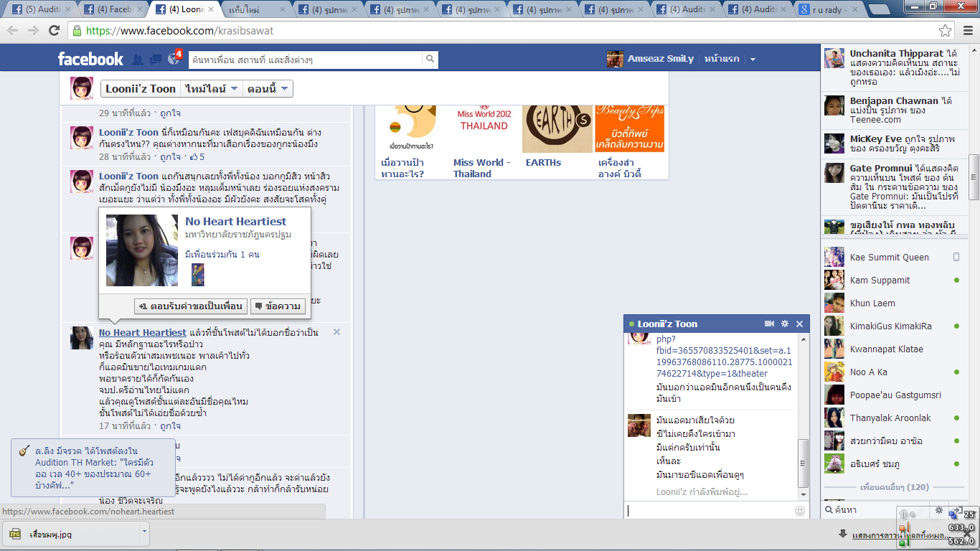Open the emoticon picker in the chat box
Viewport: 980px width, 551px height.
pos(800,511)
